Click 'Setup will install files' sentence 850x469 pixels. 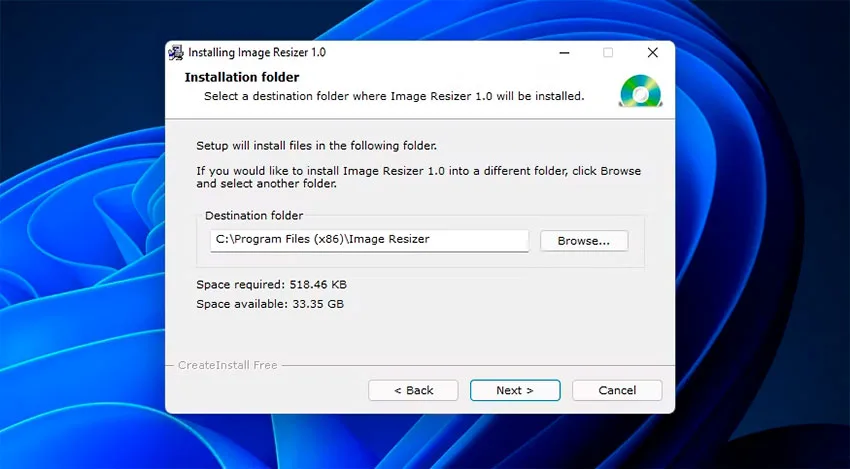tap(317, 146)
